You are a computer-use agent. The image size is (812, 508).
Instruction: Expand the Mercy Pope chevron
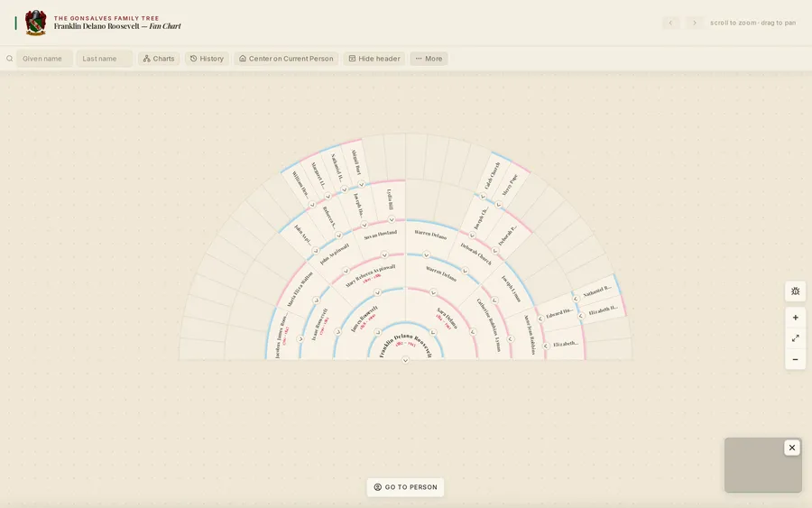coord(498,205)
